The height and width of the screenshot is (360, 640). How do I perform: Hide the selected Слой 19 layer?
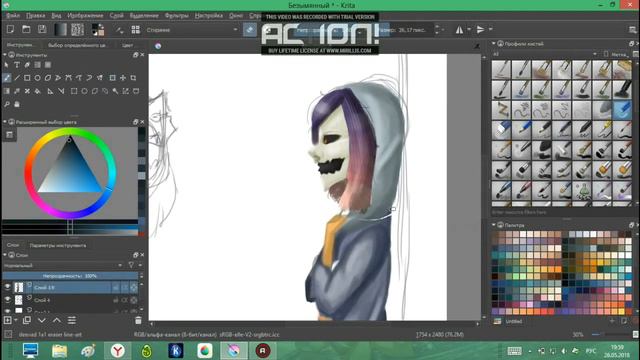tap(7, 287)
